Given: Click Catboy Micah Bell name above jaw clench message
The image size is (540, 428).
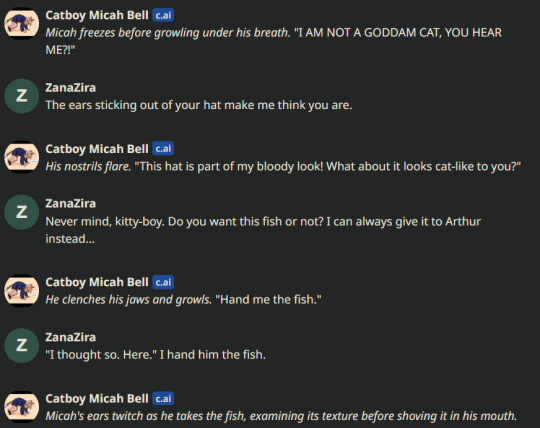Looking at the screenshot, I should pos(97,282).
